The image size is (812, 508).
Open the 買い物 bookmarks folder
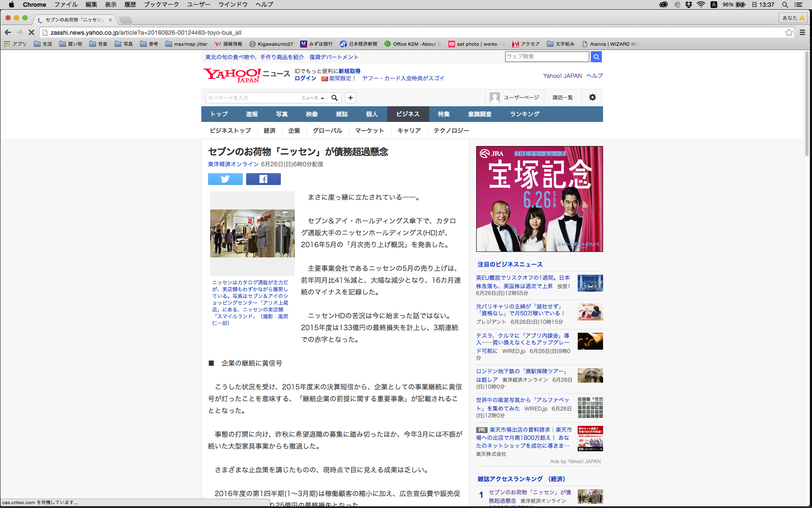(71, 44)
